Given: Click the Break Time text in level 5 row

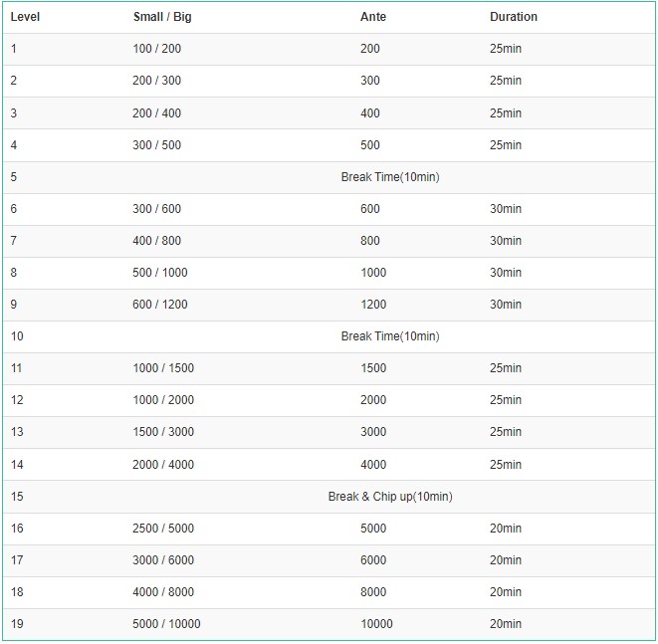Looking at the screenshot, I should click(x=390, y=177).
